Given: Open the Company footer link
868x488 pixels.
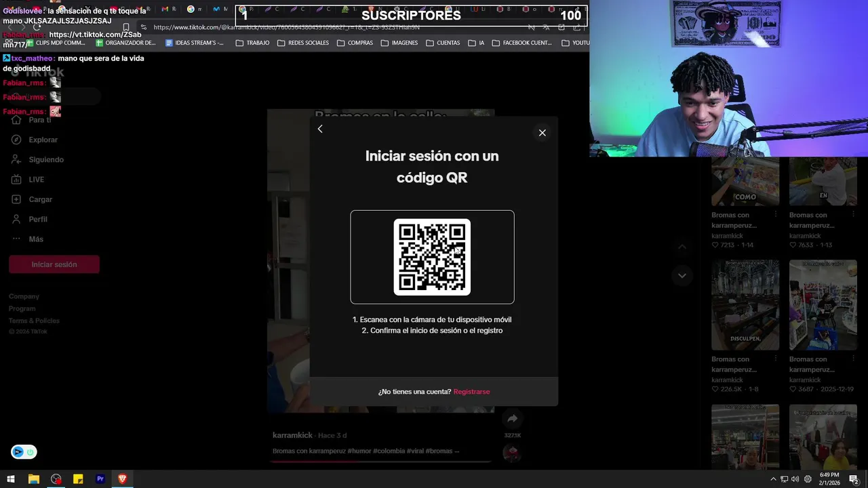Looking at the screenshot, I should pos(24,296).
